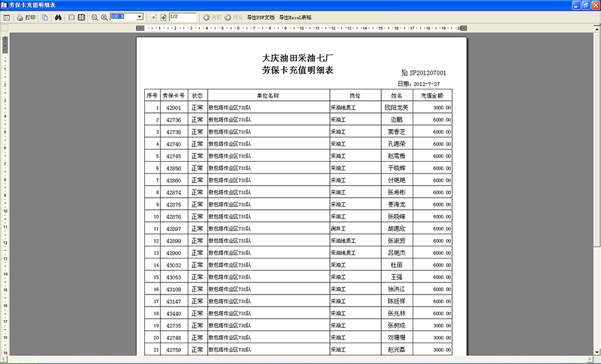Image resolution: width=601 pixels, height=364 pixels.
Task: Click name cell 欧阳龙英
Action: (397, 108)
